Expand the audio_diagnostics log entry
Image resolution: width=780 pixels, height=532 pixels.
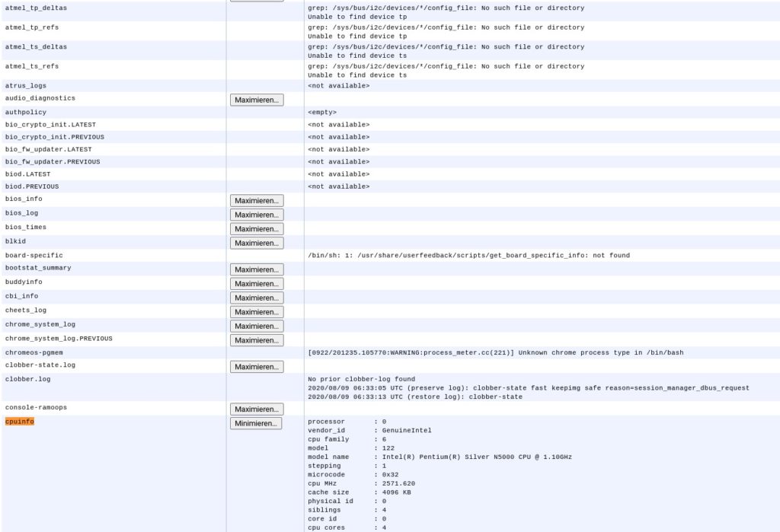[x=257, y=100]
